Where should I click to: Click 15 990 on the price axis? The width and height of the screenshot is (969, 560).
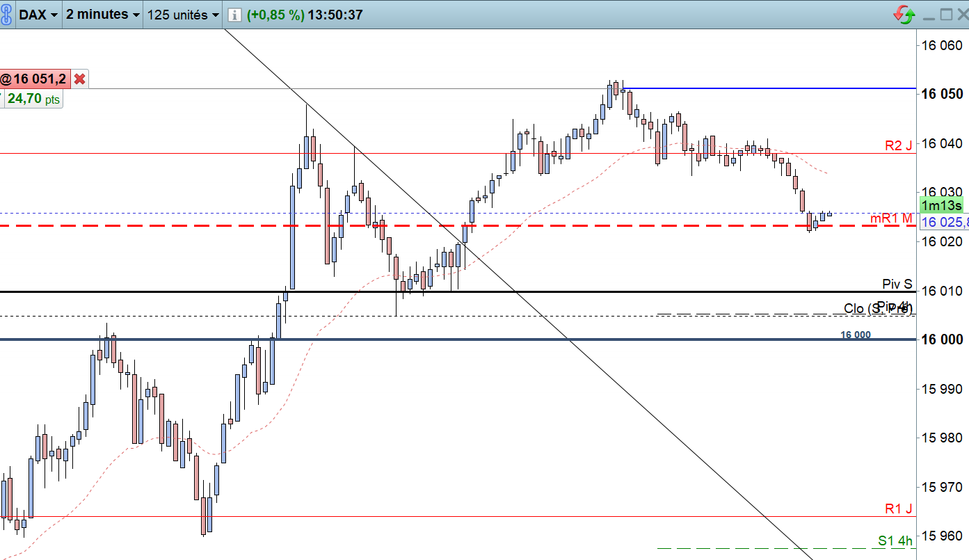click(940, 388)
